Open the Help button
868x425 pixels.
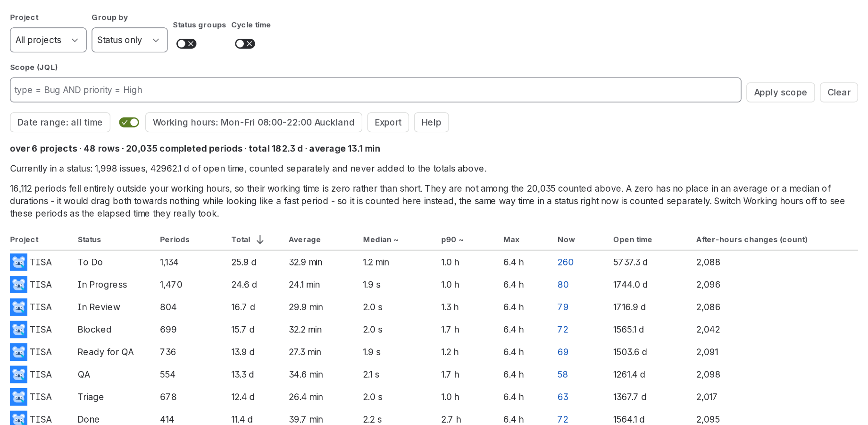pyautogui.click(x=431, y=123)
